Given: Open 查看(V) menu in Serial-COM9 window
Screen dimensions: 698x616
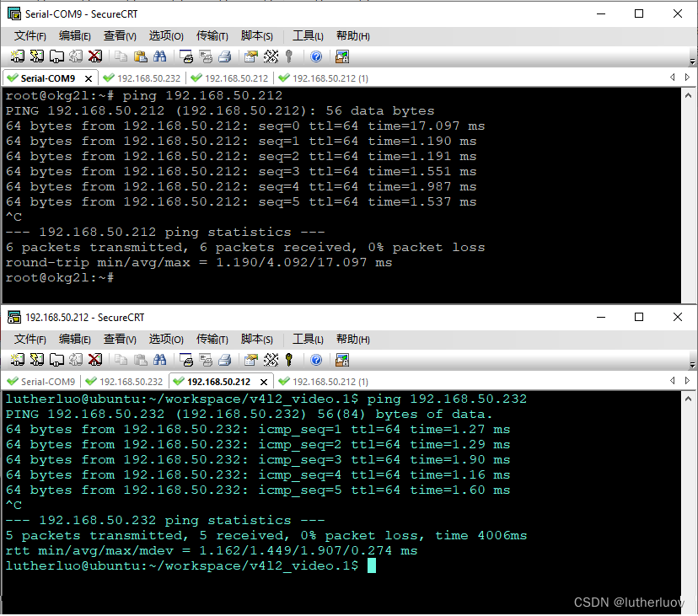Looking at the screenshot, I should [x=120, y=36].
